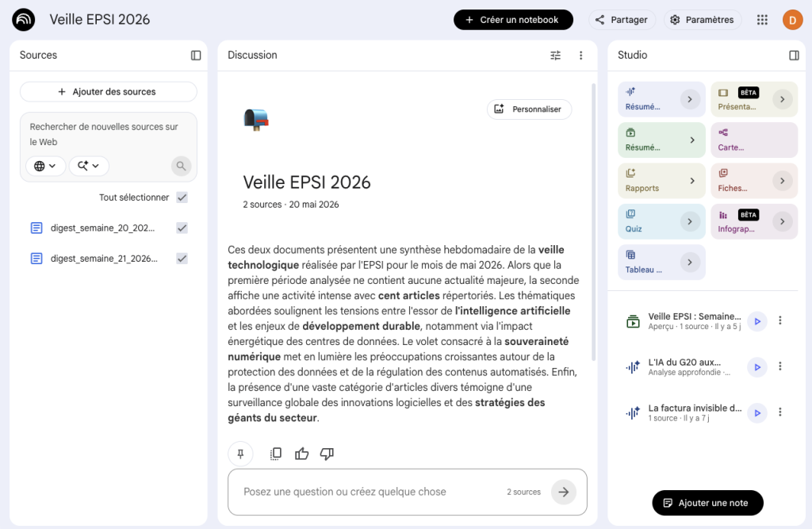Click Créer un notebook button
The width and height of the screenshot is (812, 529).
(513, 20)
